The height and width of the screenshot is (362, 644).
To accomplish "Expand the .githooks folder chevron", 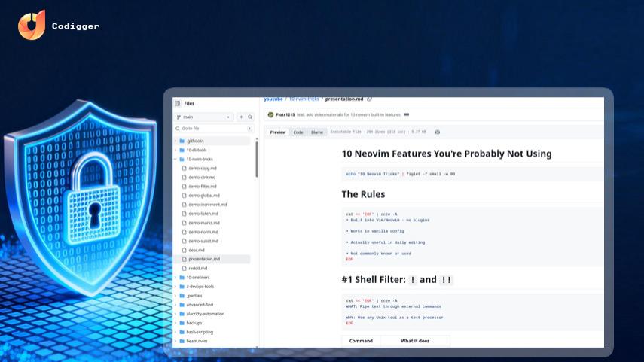I will pos(175,141).
